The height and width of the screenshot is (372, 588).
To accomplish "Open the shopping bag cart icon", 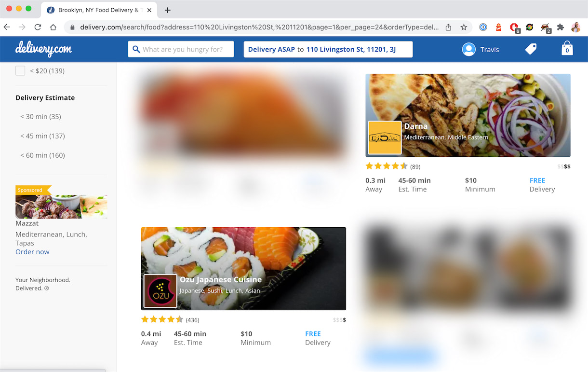I will pos(567,49).
